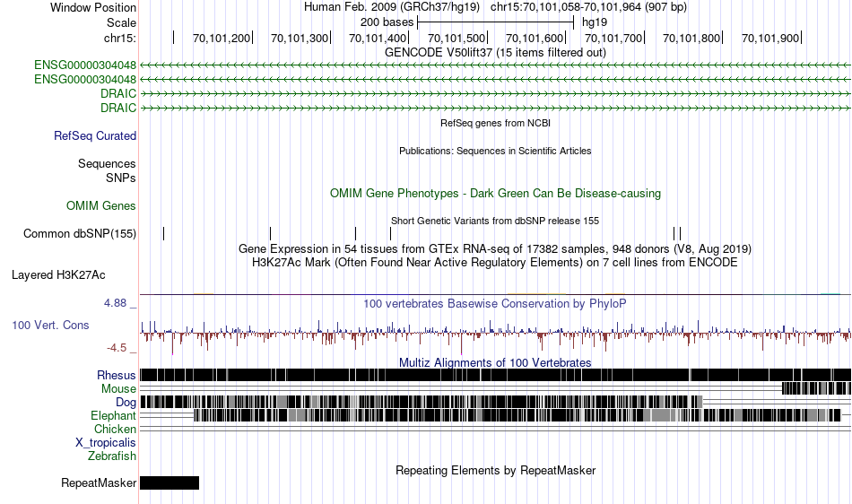Select the Rhesus alignment label
Image resolution: width=852 pixels, height=504 pixels.
coord(117,375)
